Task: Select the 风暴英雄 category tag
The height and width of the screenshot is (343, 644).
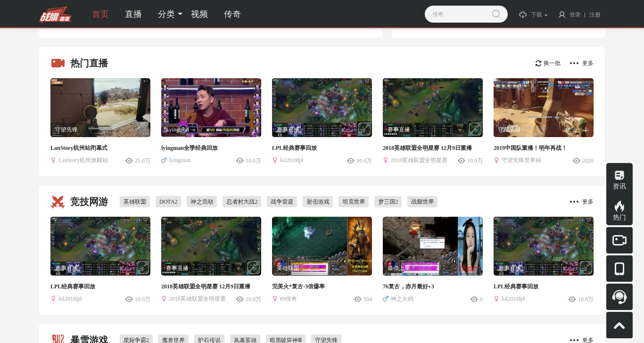Action: (x=245, y=339)
